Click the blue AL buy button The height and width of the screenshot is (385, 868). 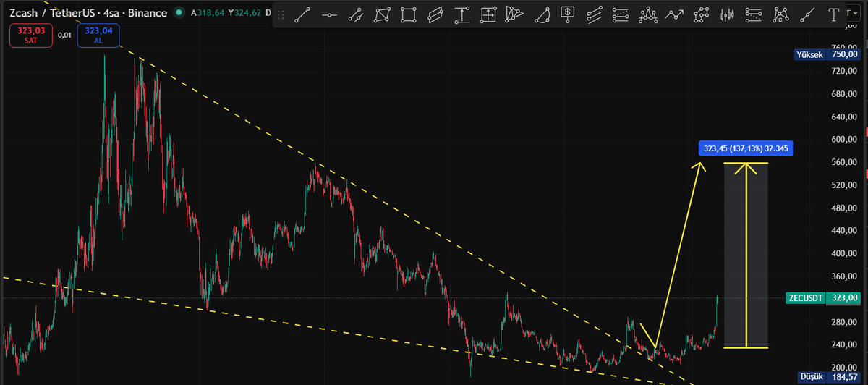pos(98,35)
